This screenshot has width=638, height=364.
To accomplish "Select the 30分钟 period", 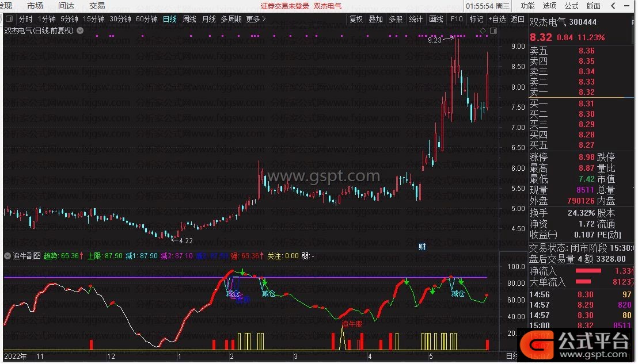I will pyautogui.click(x=120, y=19).
